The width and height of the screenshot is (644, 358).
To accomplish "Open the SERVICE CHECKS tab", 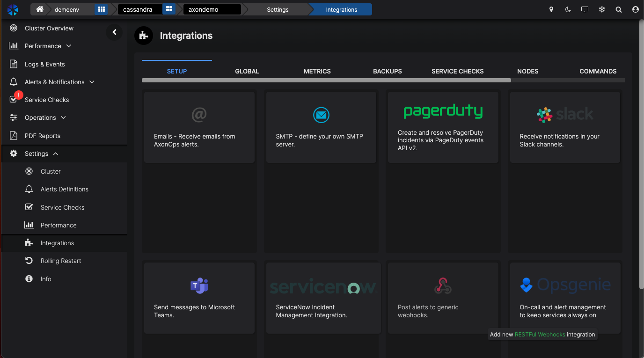I will pyautogui.click(x=458, y=71).
